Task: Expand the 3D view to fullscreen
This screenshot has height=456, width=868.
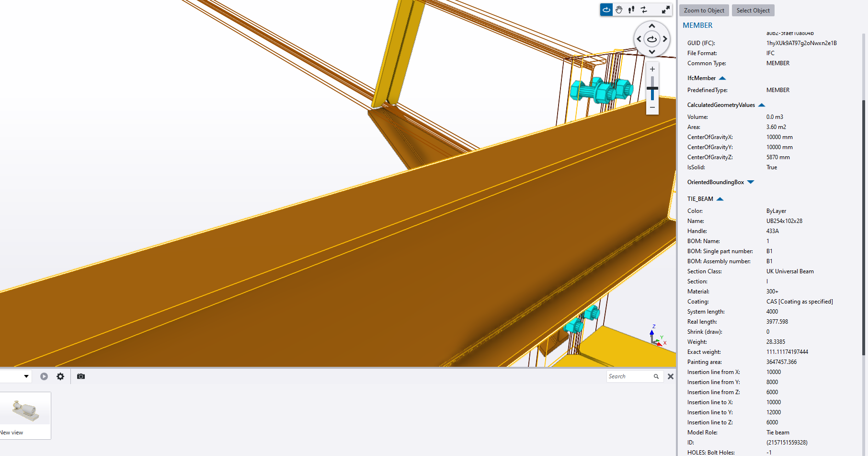Action: (666, 10)
